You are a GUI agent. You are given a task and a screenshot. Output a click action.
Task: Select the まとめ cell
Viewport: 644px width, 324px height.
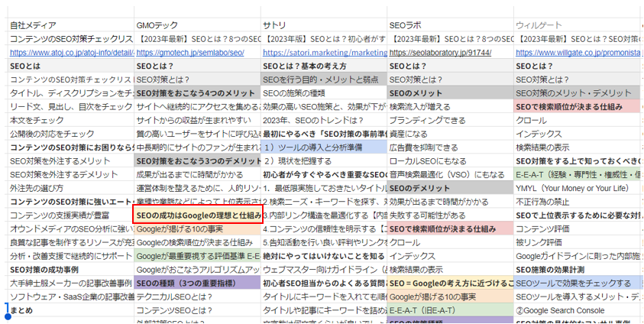[x=71, y=310]
